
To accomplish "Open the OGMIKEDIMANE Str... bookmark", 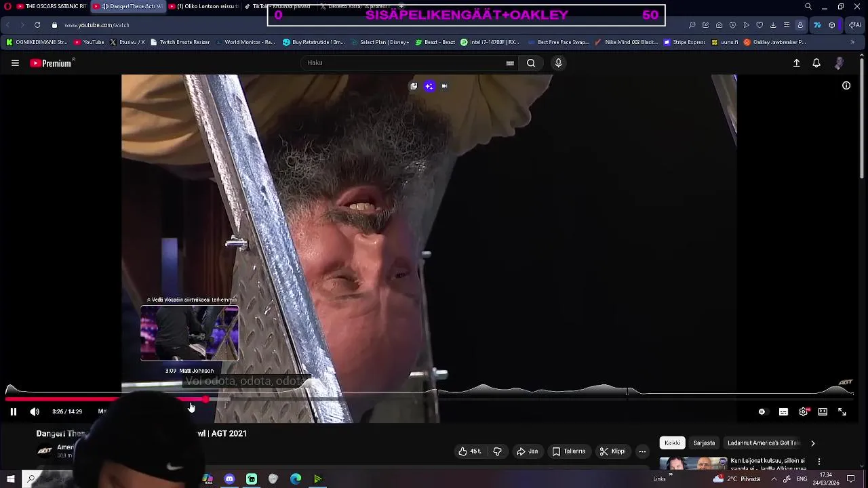I will [x=37, y=42].
